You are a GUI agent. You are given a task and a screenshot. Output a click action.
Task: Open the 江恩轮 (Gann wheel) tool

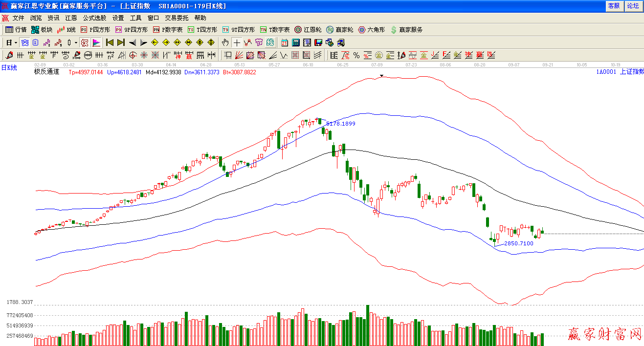click(x=308, y=30)
